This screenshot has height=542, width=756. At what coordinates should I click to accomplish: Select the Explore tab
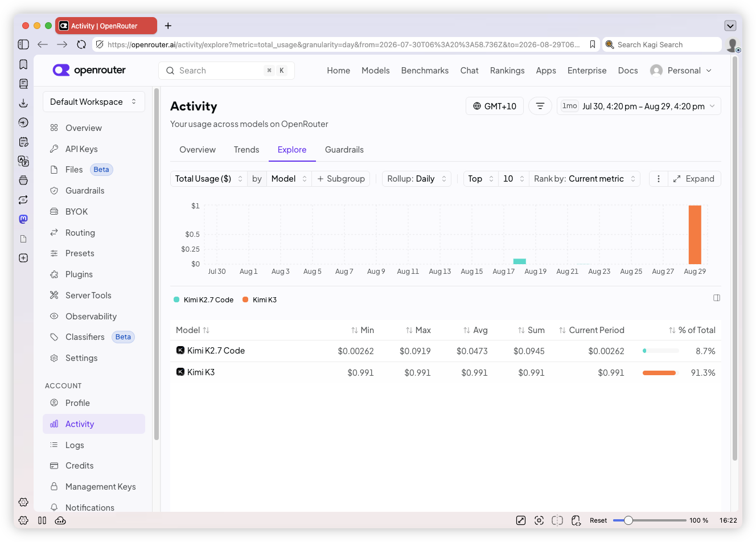(292, 150)
